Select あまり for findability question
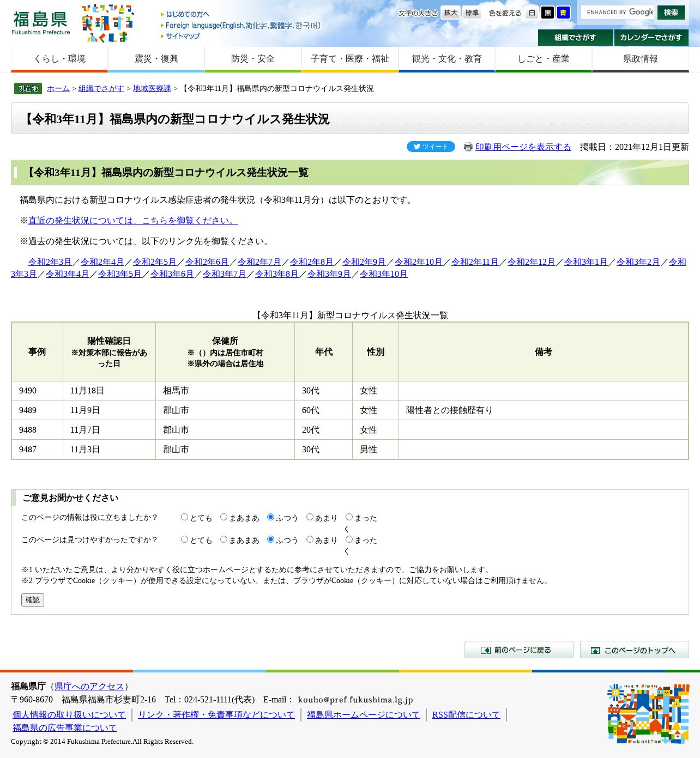This screenshot has height=758, width=700. 310,539
